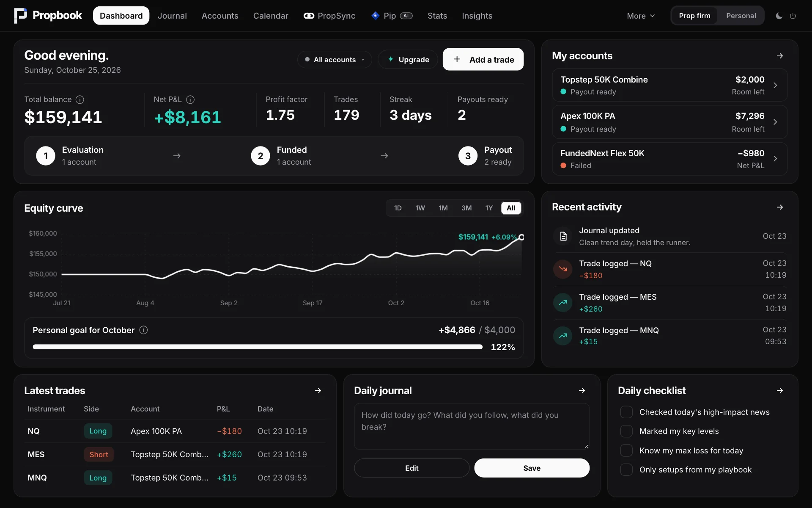Open Daily checklist arrow icon

click(x=780, y=390)
